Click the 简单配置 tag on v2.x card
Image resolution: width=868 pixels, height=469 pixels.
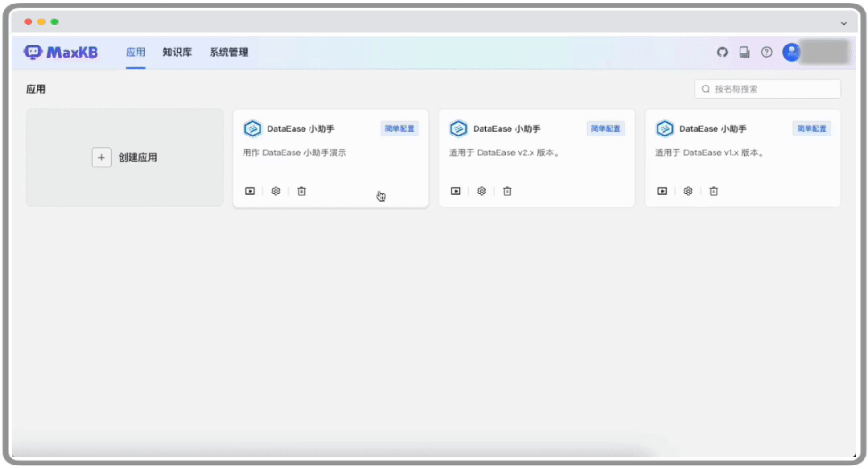(606, 129)
